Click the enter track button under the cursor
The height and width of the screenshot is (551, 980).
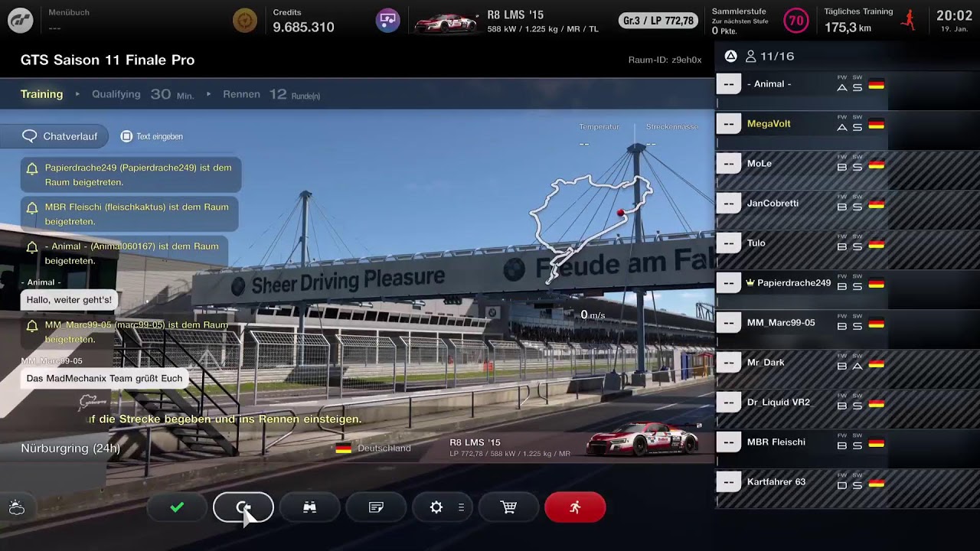pos(243,507)
